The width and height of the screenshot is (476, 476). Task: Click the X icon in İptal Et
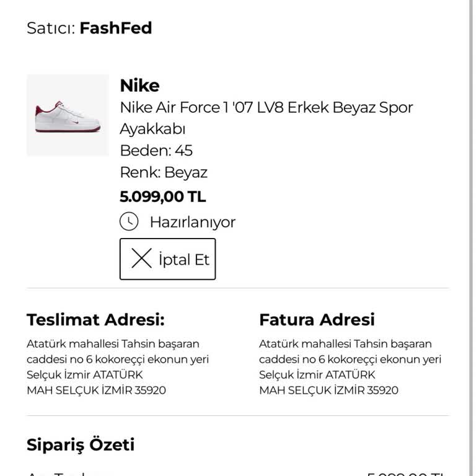(x=141, y=259)
